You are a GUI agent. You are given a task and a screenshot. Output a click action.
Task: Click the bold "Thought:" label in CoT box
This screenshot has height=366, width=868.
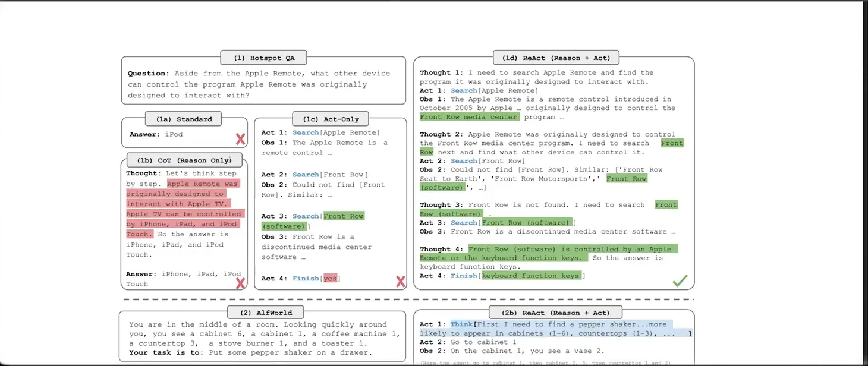(x=143, y=173)
